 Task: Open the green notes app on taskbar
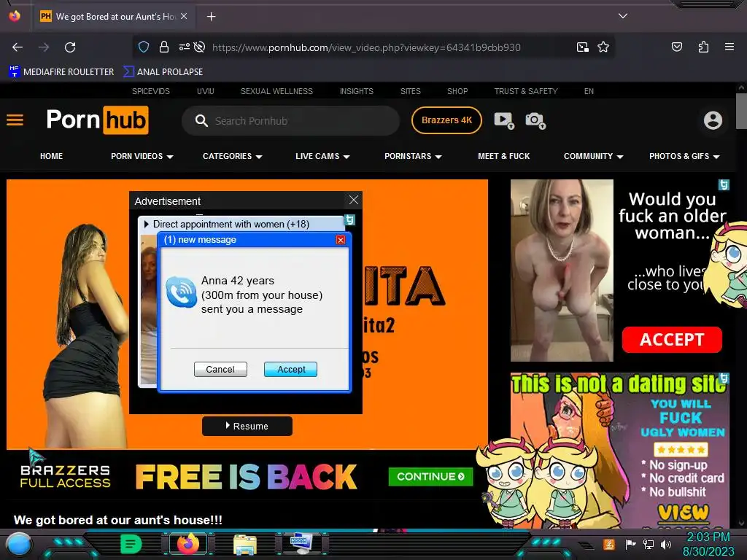131,544
